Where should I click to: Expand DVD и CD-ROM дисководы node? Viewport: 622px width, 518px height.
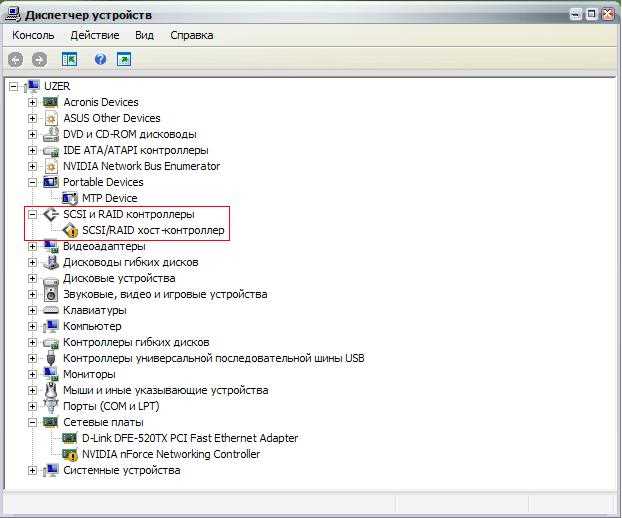tap(33, 134)
